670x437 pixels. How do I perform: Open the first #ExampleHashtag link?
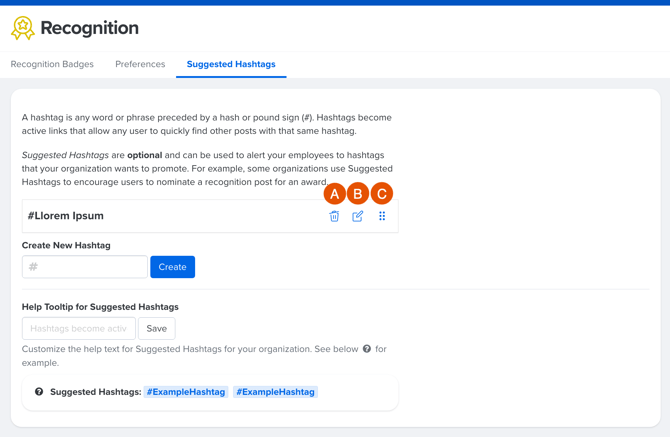point(186,392)
